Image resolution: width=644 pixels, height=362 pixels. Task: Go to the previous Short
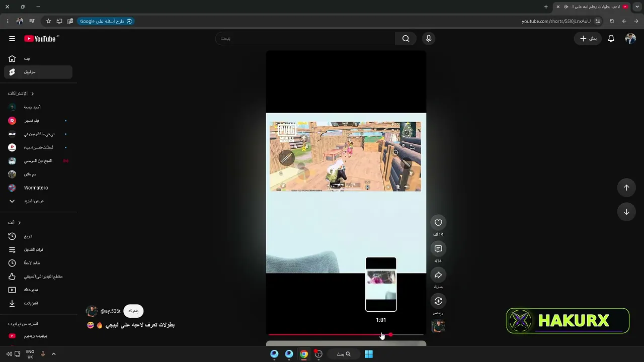point(626,188)
